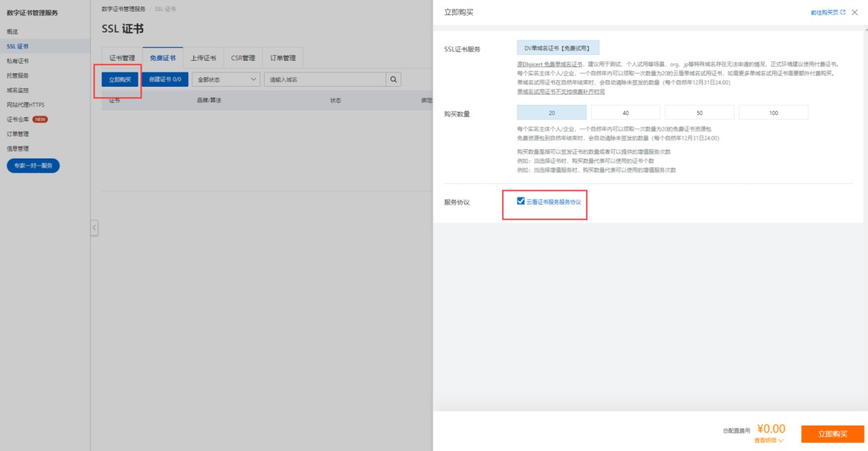The height and width of the screenshot is (451, 868).
Task: Close the 立即购买 purchase panel
Action: click(855, 12)
